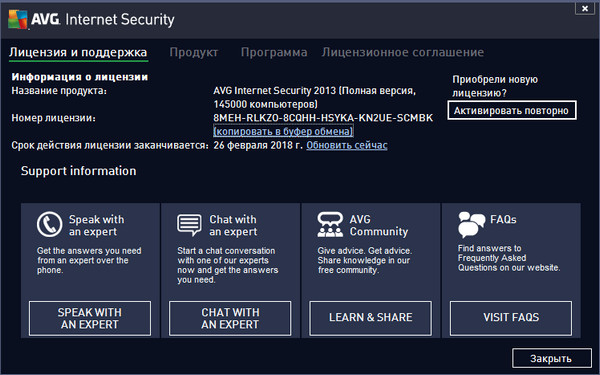Open the Лицензия и поддержка tab
This screenshot has width=600, height=375.
tap(78, 52)
